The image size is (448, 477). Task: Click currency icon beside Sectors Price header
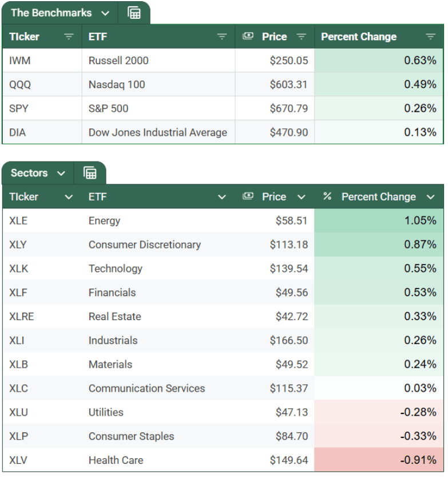(248, 196)
